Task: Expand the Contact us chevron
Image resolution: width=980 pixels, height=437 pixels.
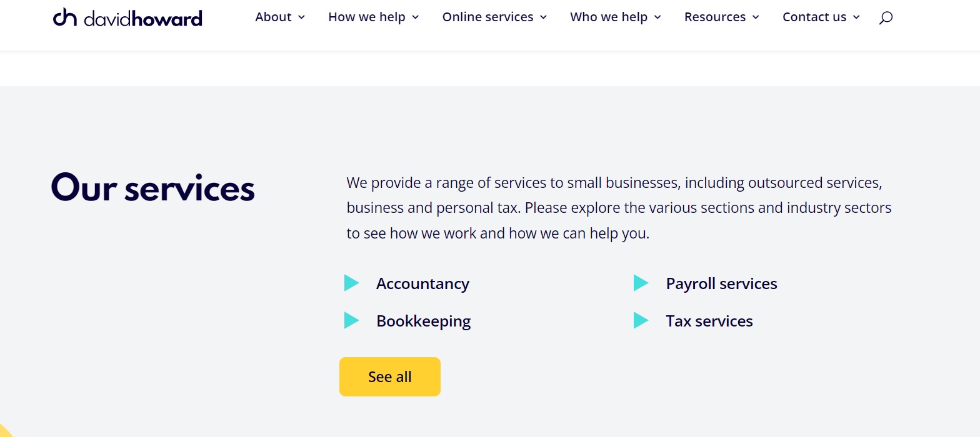Action: (x=857, y=17)
